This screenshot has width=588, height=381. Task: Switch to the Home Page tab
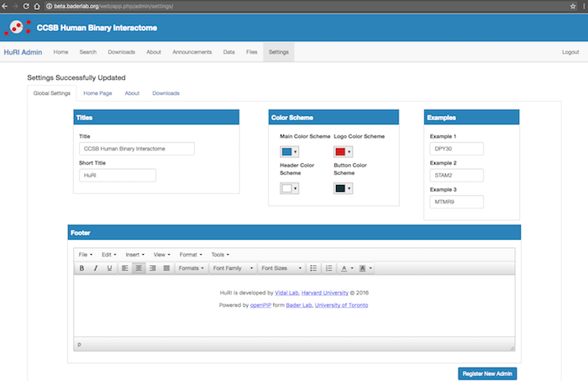(x=97, y=93)
